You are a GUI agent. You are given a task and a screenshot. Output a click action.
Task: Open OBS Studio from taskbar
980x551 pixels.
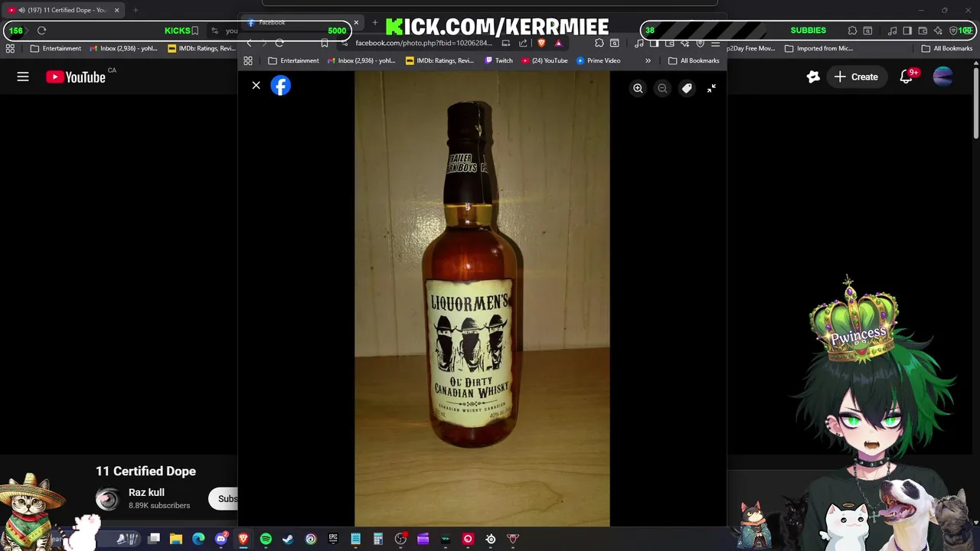coord(400,539)
